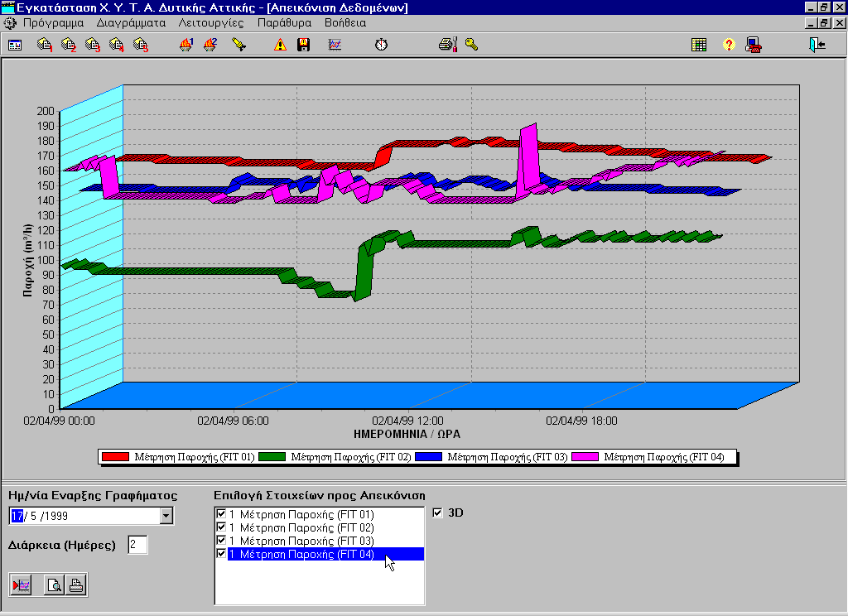Open the Διαγράμματα menu
This screenshot has width=848, height=616.
tap(131, 23)
